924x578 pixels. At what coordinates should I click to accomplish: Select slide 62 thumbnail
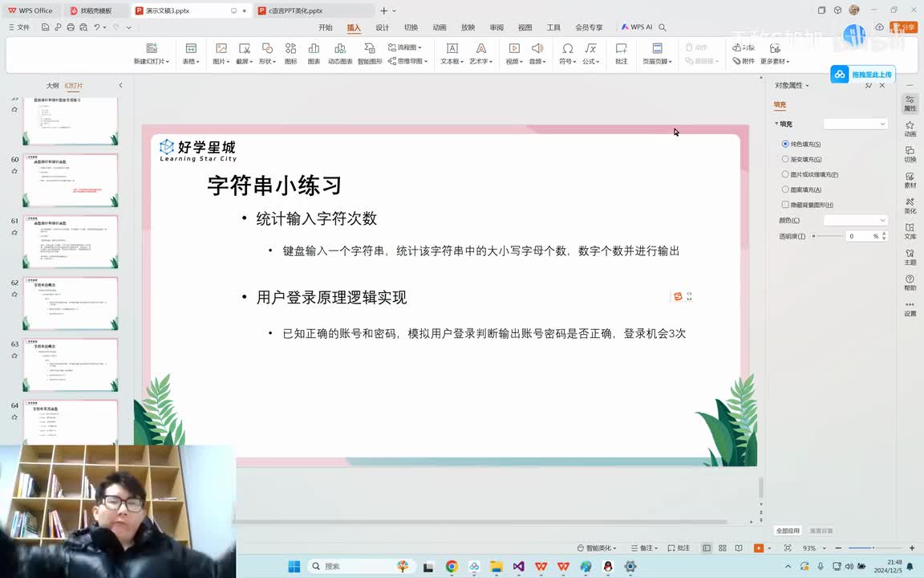point(70,303)
